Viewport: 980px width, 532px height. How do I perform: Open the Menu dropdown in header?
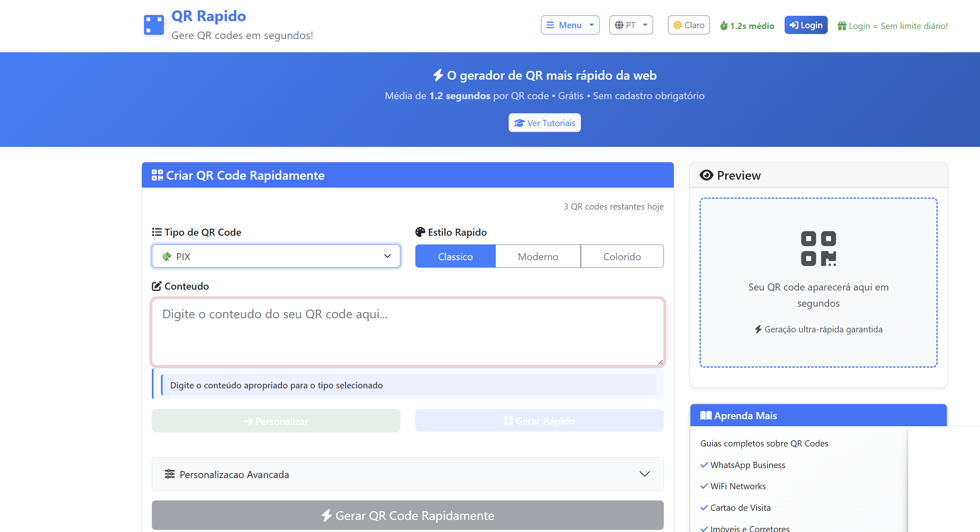(x=570, y=25)
